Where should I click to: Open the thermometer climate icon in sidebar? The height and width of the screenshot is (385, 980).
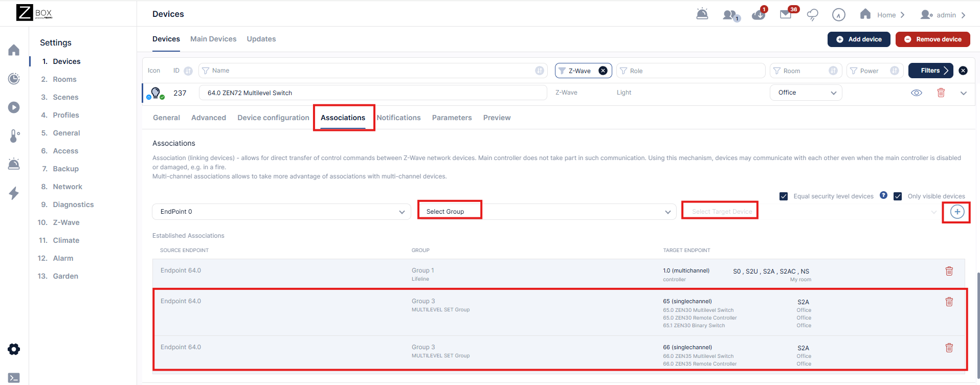point(15,136)
